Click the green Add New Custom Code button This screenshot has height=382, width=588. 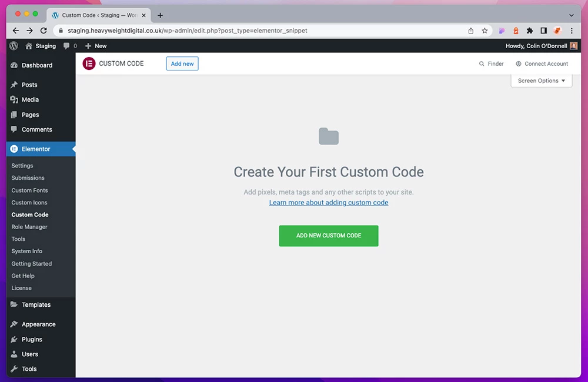[328, 236]
